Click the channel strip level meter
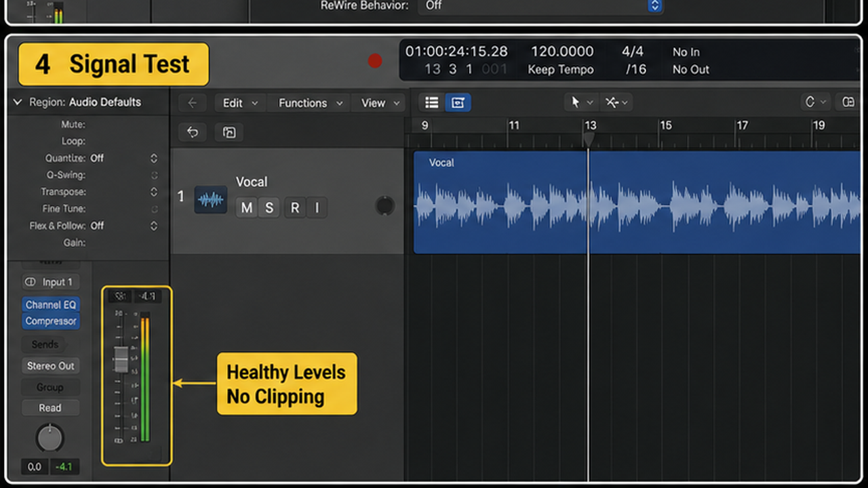This screenshot has height=488, width=868. (144, 377)
